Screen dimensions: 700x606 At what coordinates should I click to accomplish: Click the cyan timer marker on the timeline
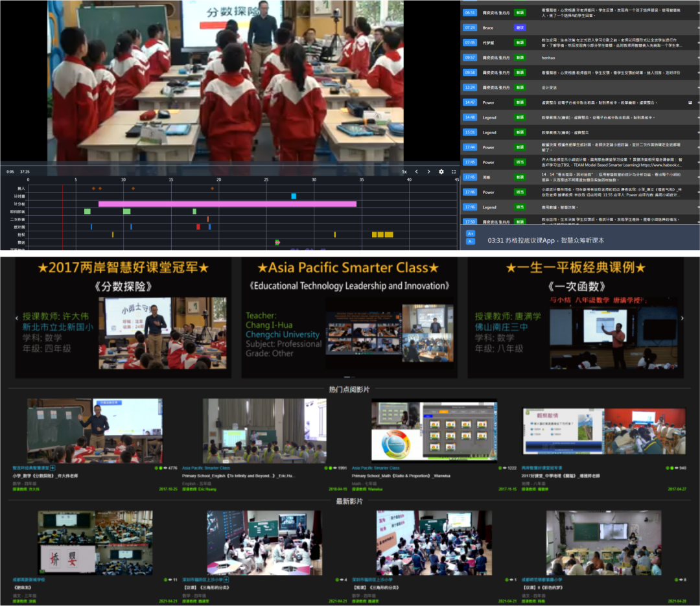(x=294, y=196)
